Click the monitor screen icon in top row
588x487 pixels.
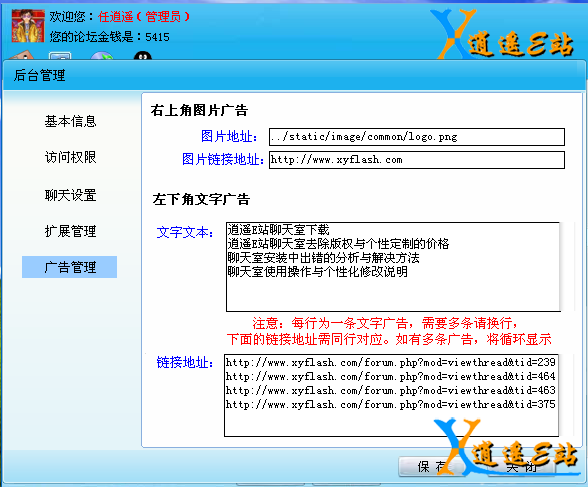point(60,56)
